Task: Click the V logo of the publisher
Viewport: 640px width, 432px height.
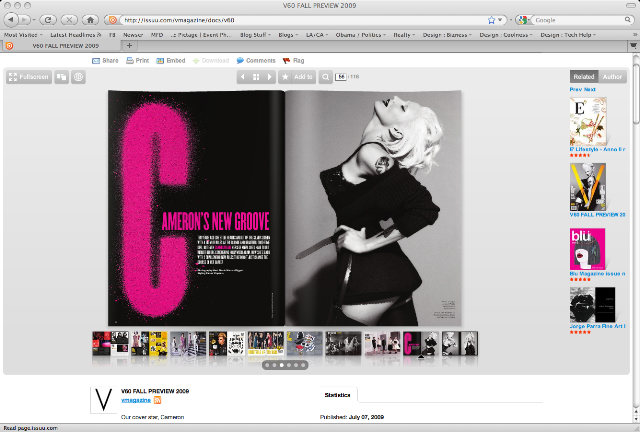Action: coord(103,400)
